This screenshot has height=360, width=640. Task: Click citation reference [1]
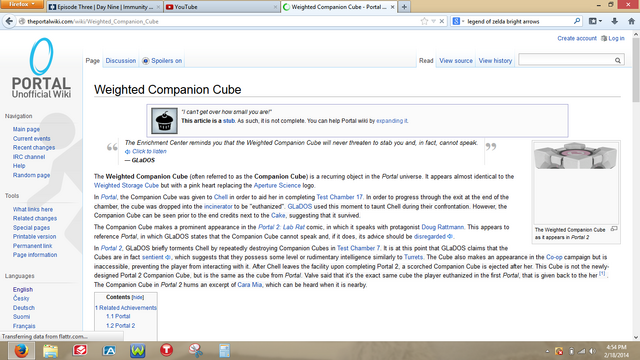tap(602, 274)
